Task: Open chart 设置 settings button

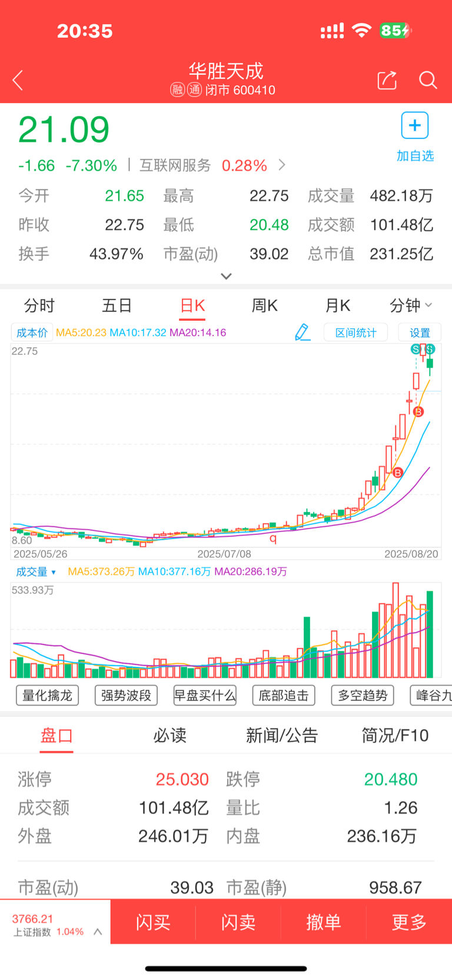Action: 420,333
